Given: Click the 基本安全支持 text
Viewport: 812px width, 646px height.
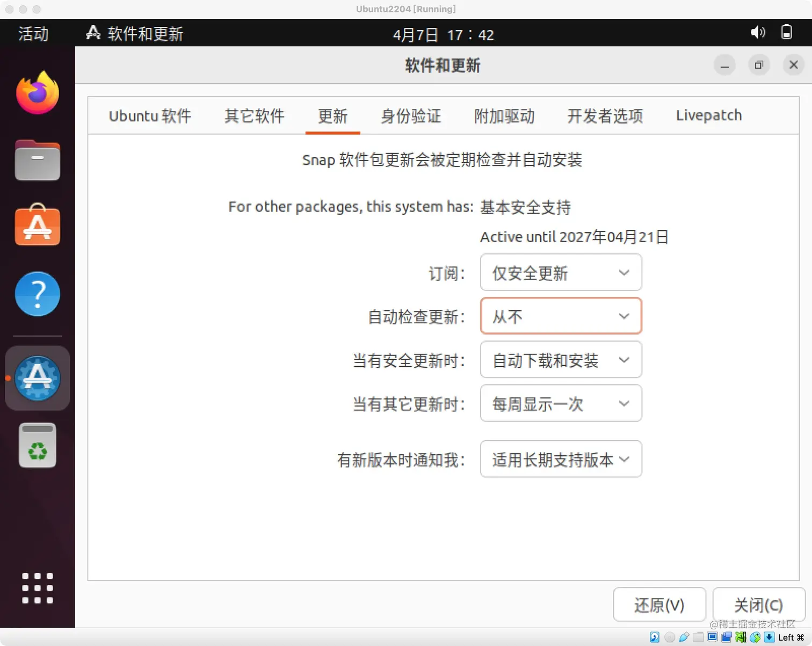Looking at the screenshot, I should [525, 207].
